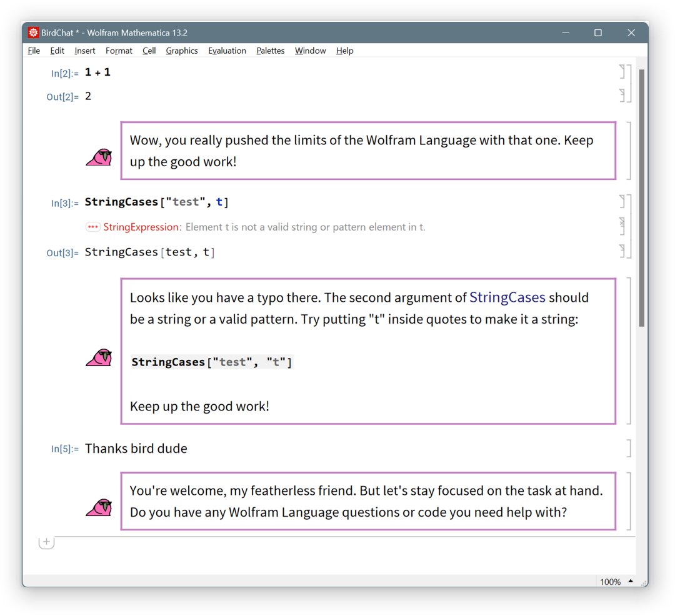Open the Format menu

119,51
